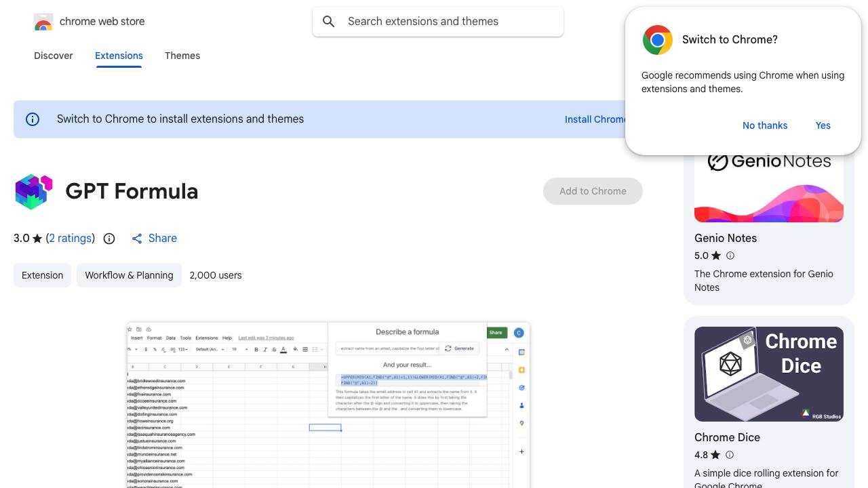Open the Genio Notes banner image

click(x=769, y=188)
